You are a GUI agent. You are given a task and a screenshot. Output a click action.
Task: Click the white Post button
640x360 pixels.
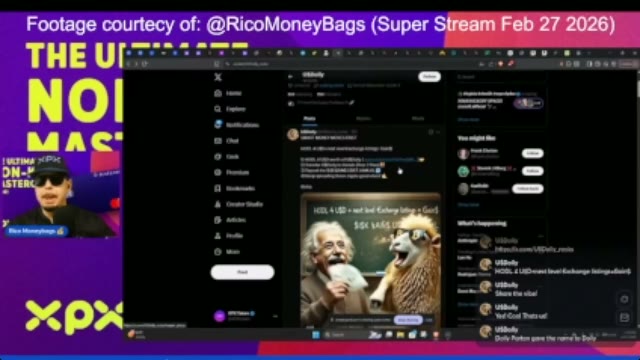242,272
